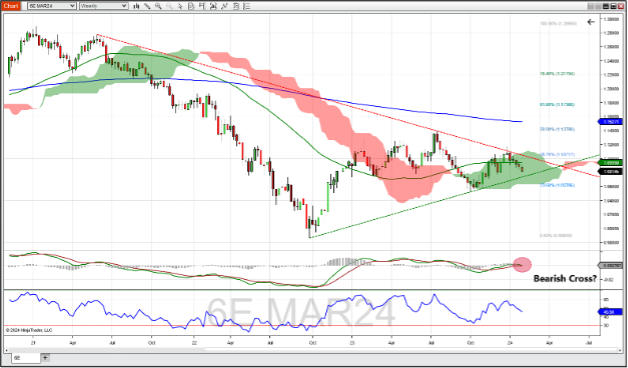Open the Strategies icon
This screenshot has height=368, width=628.
tap(236, 6)
